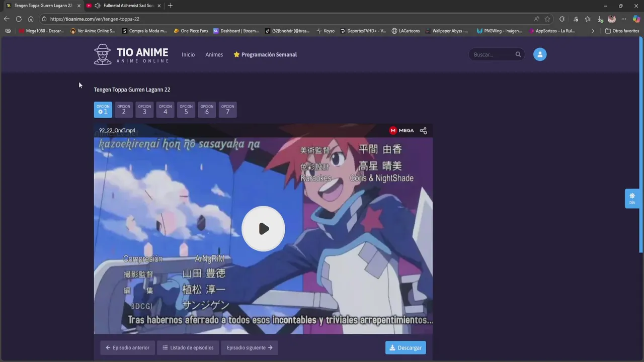Select video server Opción 2
This screenshot has width=644, height=362.
[x=124, y=110]
